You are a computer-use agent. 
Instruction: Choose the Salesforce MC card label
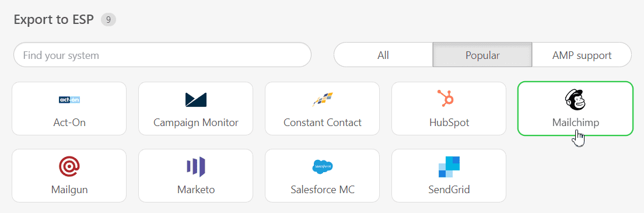click(x=323, y=190)
